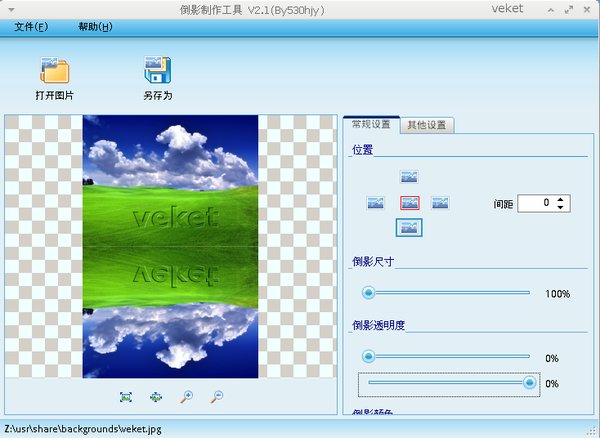Open a picture with 打开图片
Screen dimensions: 600x438
[x=55, y=78]
